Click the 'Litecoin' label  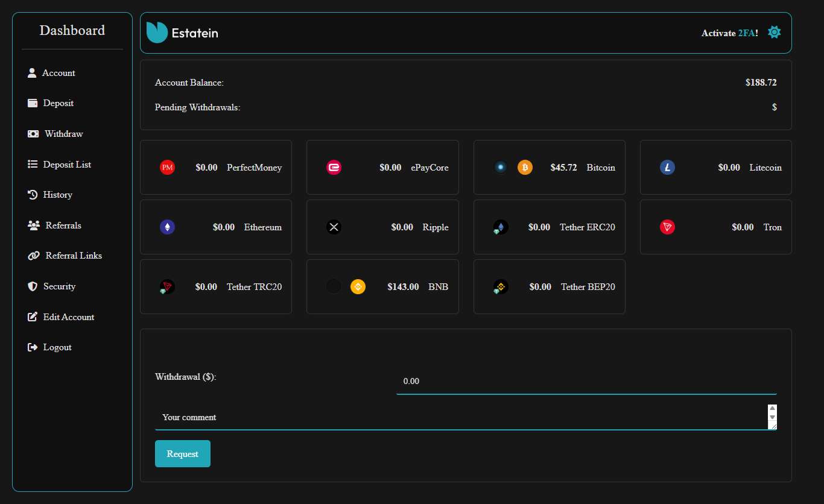tap(765, 168)
